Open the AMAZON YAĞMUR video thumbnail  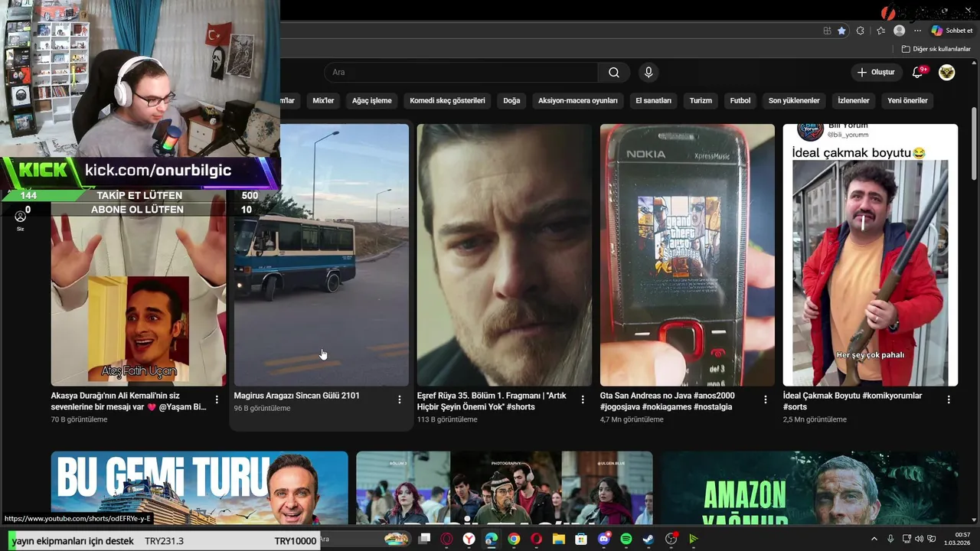point(809,487)
